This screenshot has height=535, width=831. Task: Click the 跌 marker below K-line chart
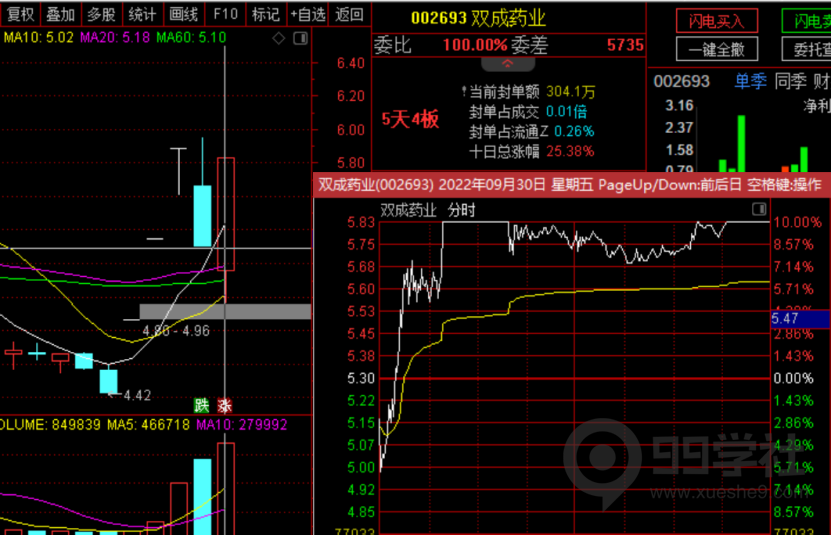201,406
